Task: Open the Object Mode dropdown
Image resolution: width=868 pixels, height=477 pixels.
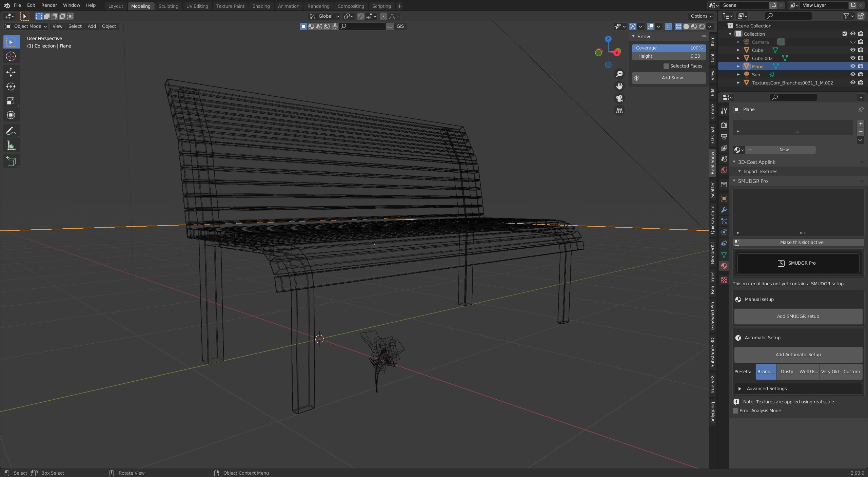Action: [26, 26]
